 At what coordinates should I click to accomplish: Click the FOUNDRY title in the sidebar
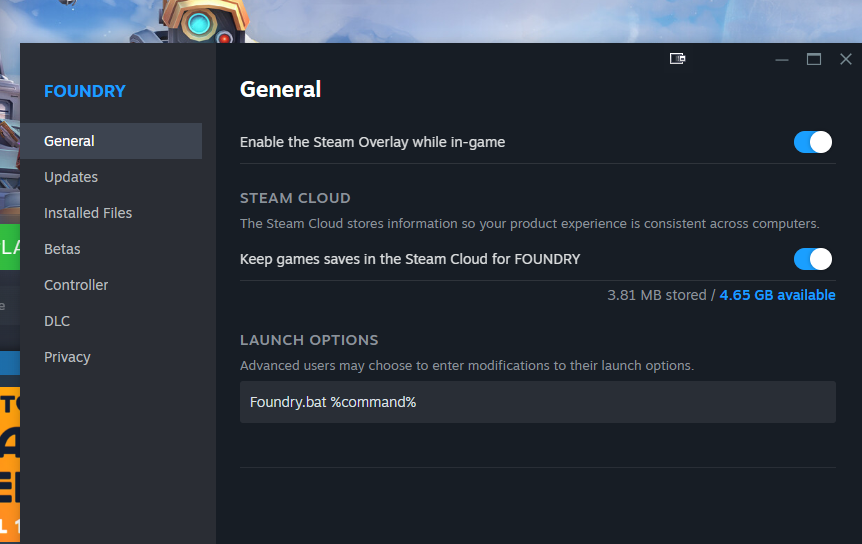(85, 91)
